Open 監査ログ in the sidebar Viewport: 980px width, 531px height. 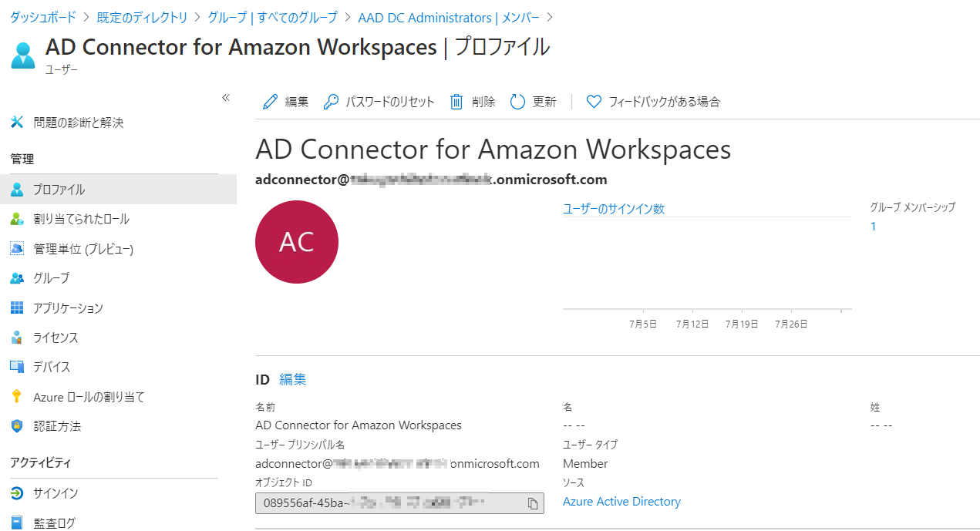tap(57, 523)
